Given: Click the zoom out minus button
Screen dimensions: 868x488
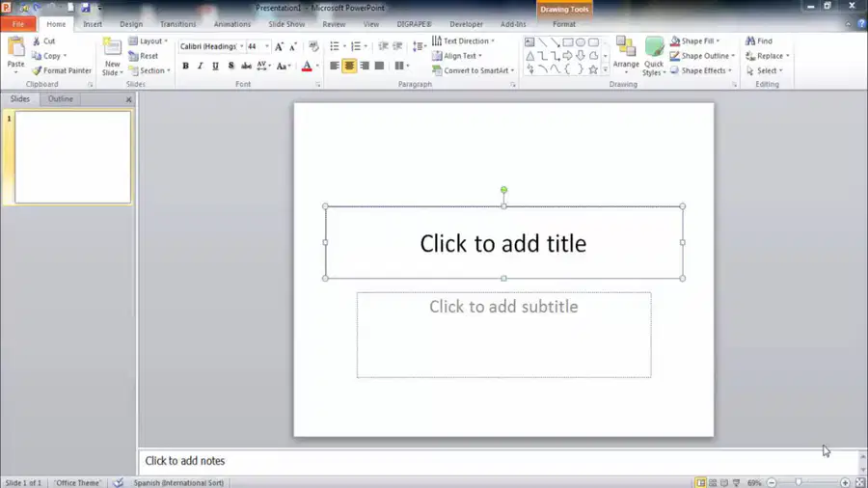Looking at the screenshot, I should point(772,483).
